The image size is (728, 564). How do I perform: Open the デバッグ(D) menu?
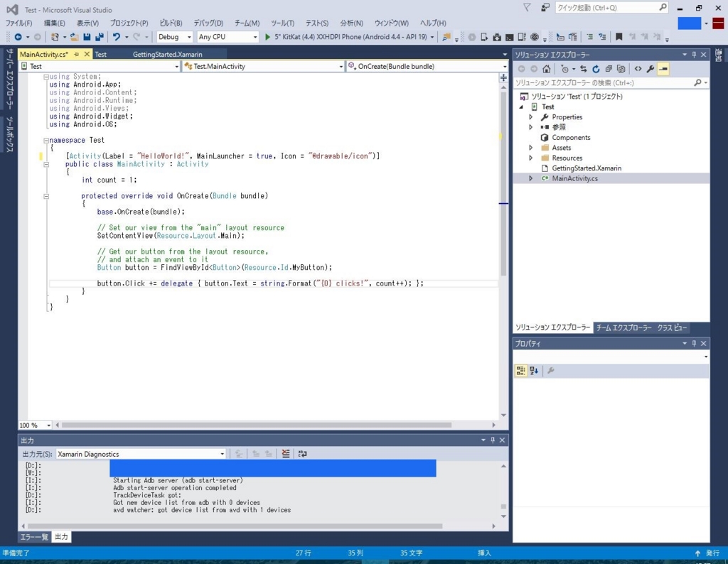coord(208,23)
